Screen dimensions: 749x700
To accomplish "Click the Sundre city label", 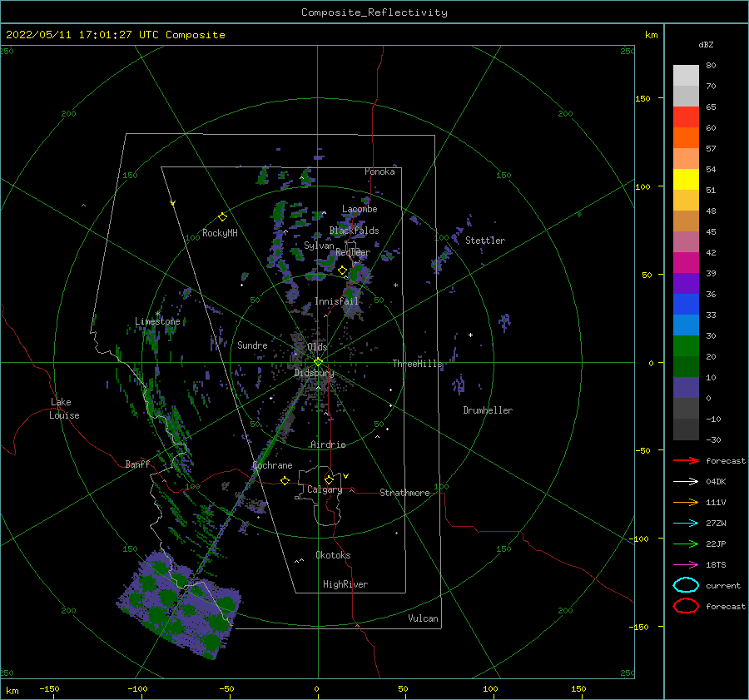I will [x=252, y=345].
